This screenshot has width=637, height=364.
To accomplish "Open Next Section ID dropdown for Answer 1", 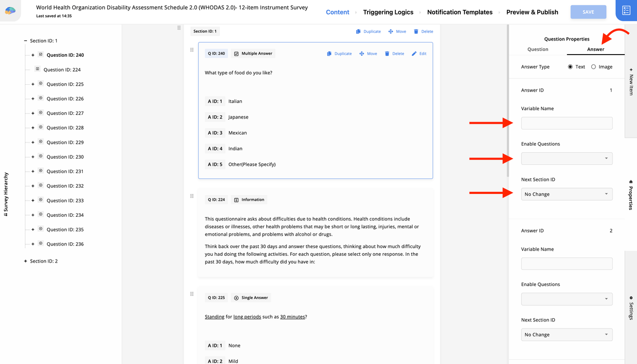I will click(x=566, y=194).
